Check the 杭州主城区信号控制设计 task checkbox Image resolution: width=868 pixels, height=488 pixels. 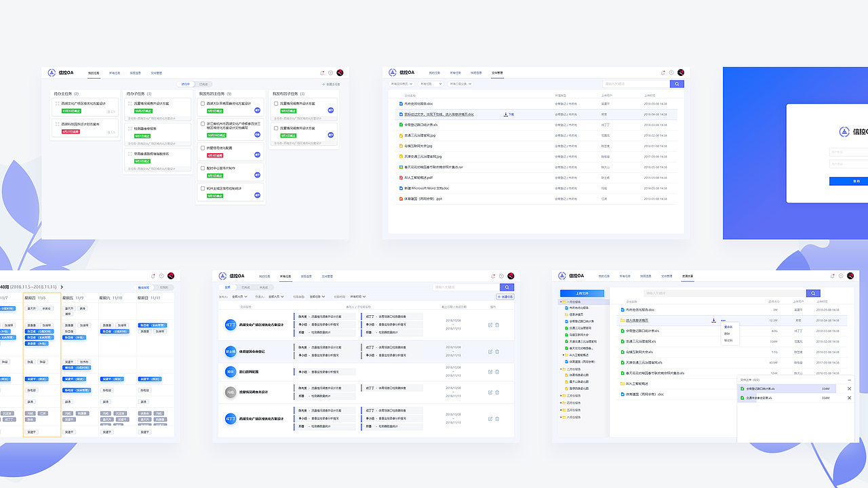pyautogui.click(x=202, y=188)
